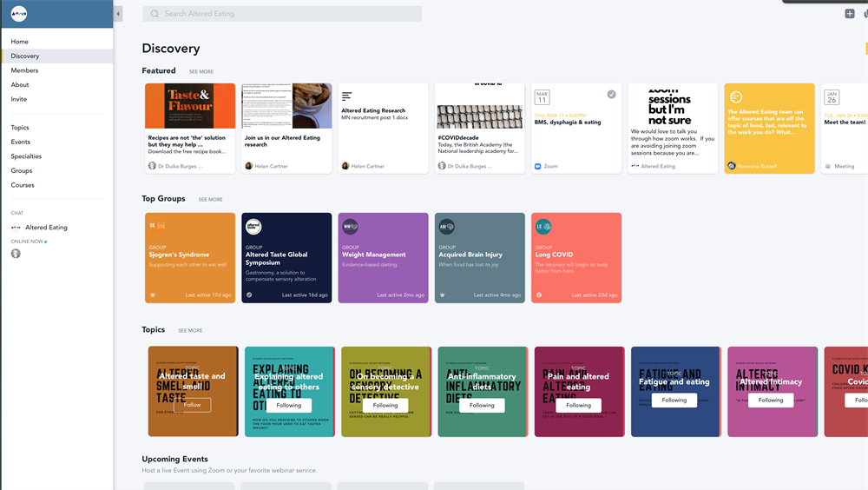Click crown icon on Sjogren's Syndrome card

153,295
